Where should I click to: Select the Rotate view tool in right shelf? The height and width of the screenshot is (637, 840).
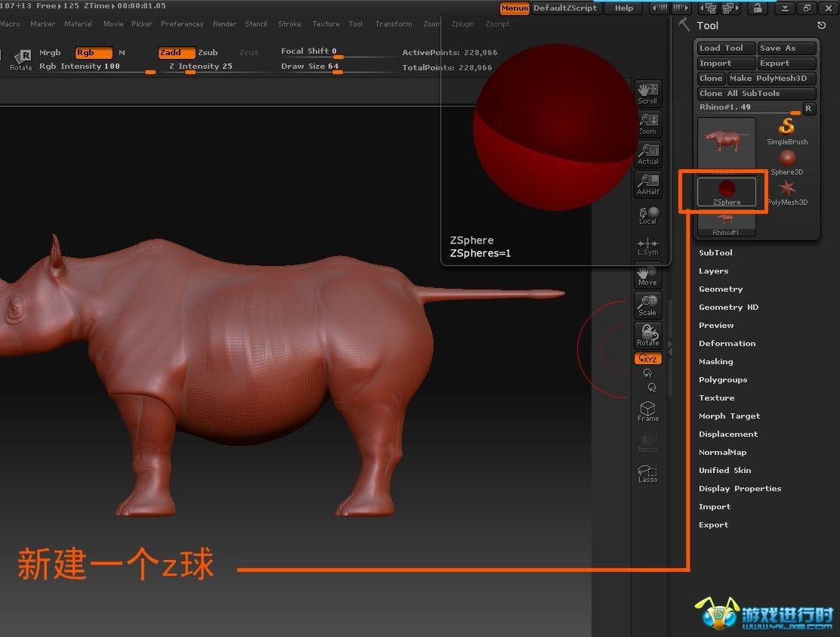tap(647, 336)
